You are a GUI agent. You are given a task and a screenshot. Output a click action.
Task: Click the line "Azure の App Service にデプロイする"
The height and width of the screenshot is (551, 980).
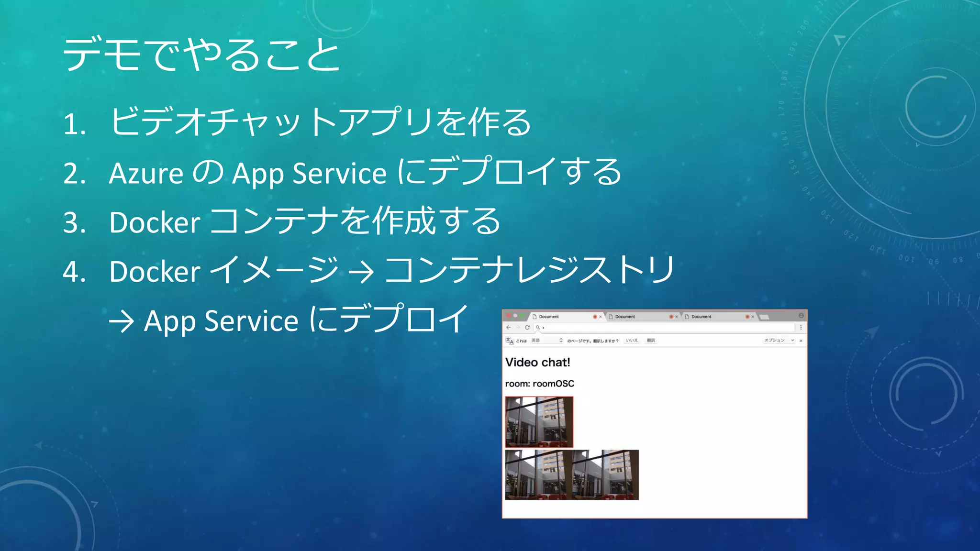click(x=365, y=172)
